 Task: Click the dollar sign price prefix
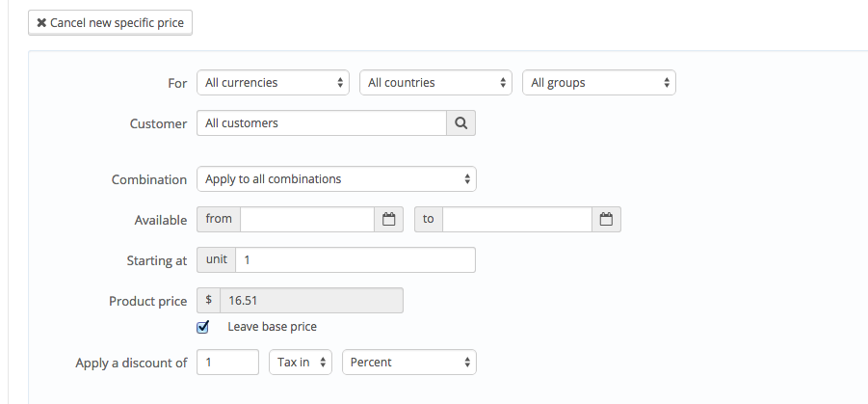tap(209, 301)
